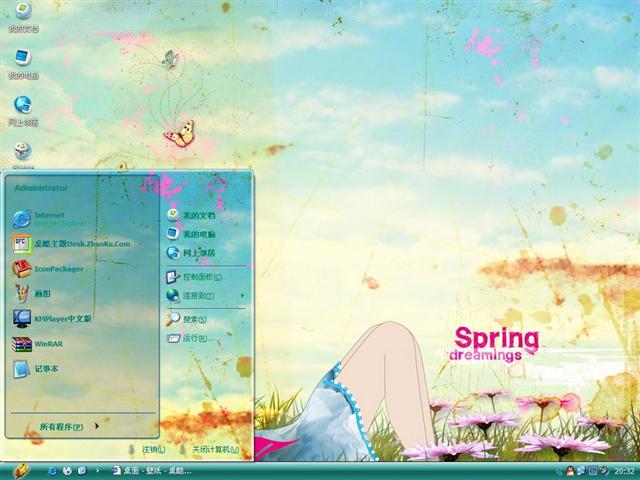Click the third Quick Launch icon
The image size is (640, 480).
(82, 471)
